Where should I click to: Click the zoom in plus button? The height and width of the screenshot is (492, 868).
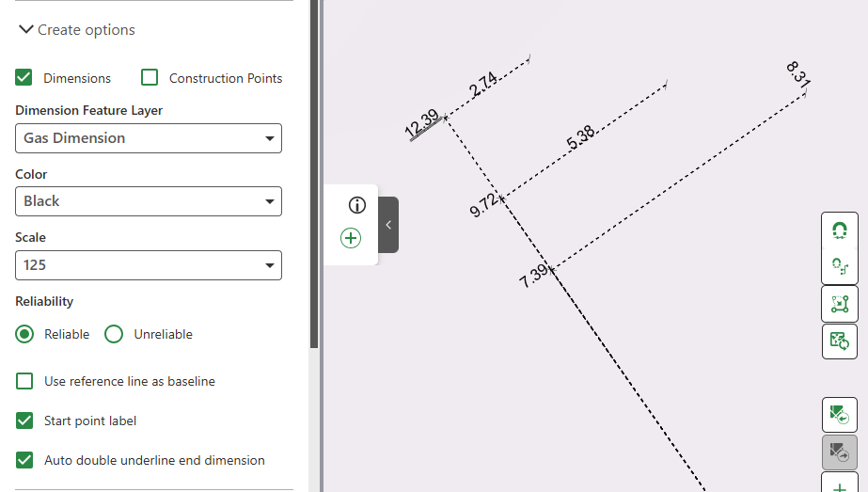click(840, 484)
